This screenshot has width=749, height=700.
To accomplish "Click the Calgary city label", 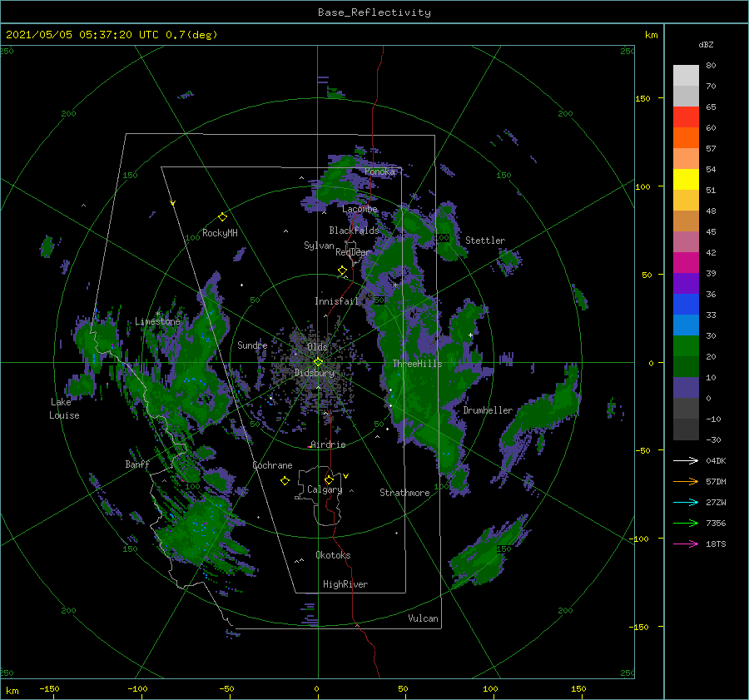I will click(325, 489).
